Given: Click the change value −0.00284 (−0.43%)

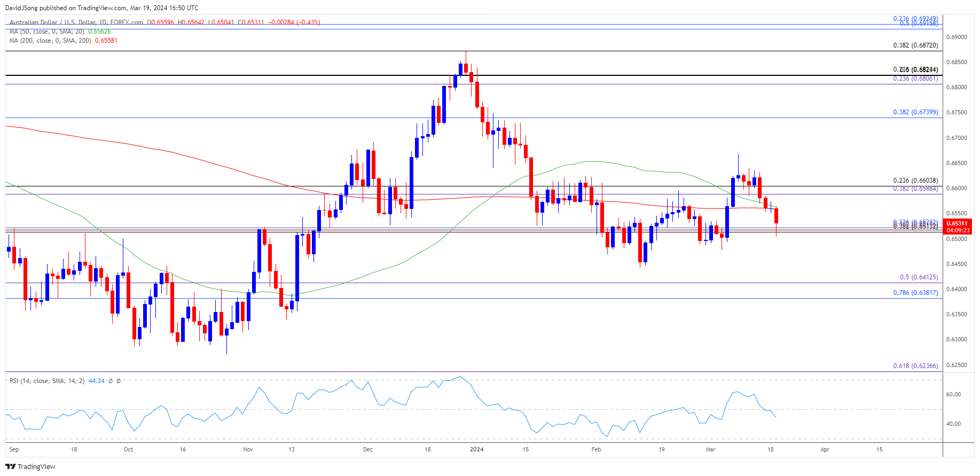Looking at the screenshot, I should tap(293, 22).
